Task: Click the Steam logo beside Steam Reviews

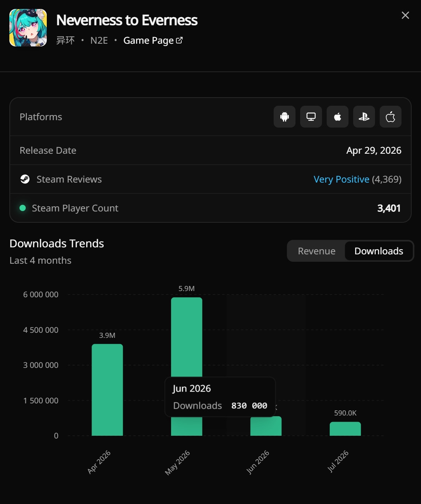Action: click(x=25, y=179)
